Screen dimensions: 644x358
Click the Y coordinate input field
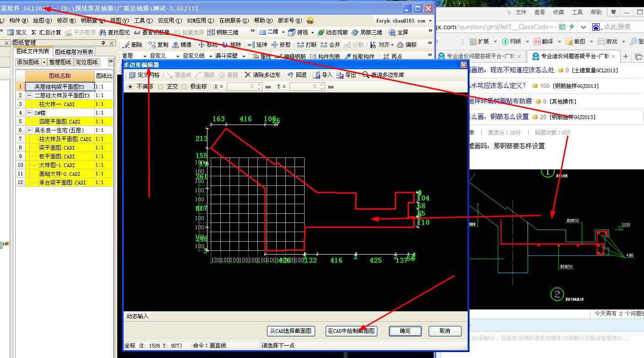(x=307, y=87)
